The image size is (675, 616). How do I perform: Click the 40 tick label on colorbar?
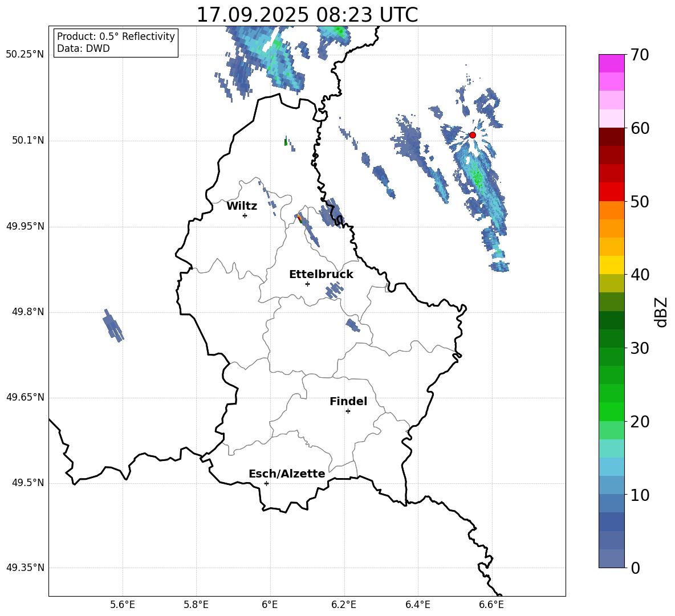tap(639, 275)
